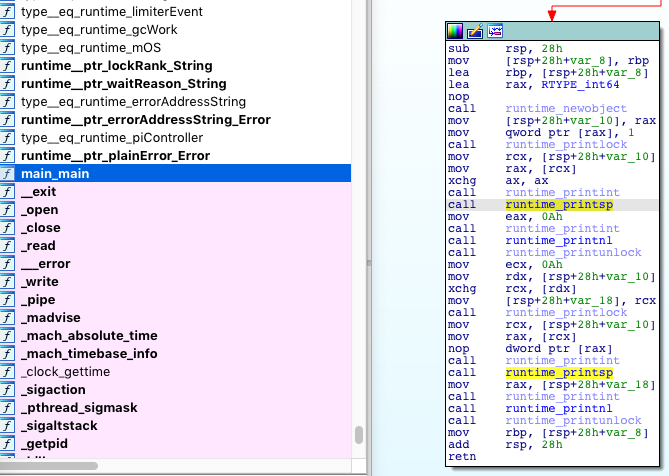The image size is (669, 476).
Task: Click the node color palette icon
Action: pos(455,31)
